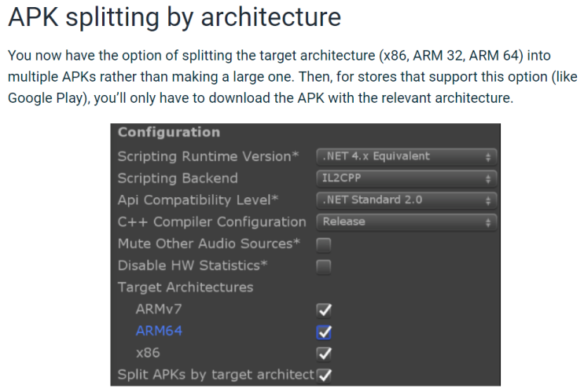
Task: Click the ARMv7 label
Action: point(158,309)
